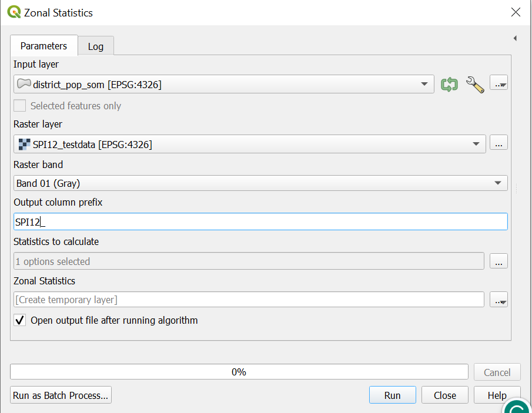This screenshot has height=413, width=532.
Task: Click the 0% progress bar
Action: pyautogui.click(x=239, y=372)
